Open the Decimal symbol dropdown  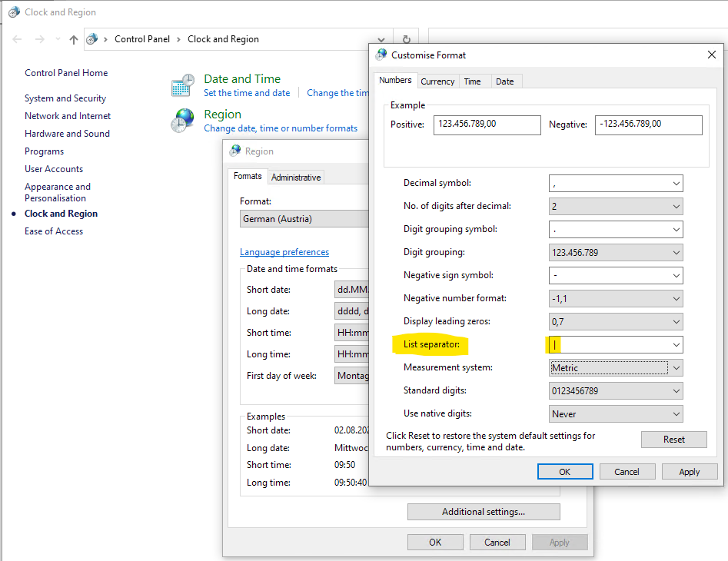676,184
